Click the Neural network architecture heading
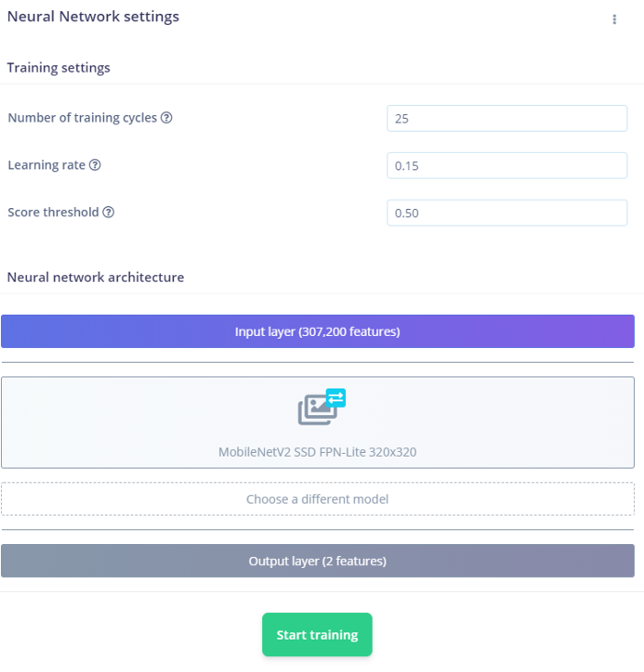This screenshot has height=672, width=644. pos(96,277)
